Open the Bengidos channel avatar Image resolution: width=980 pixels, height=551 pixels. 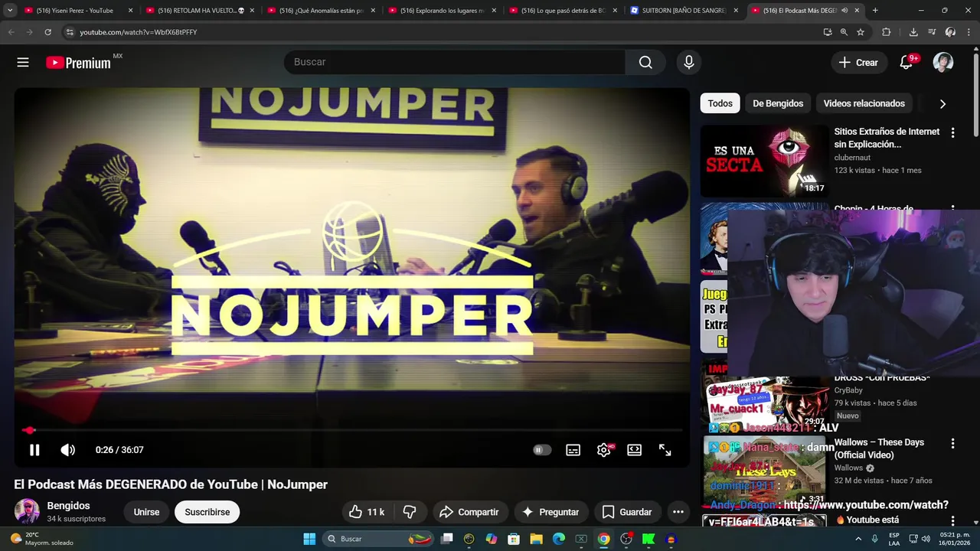[x=27, y=511]
